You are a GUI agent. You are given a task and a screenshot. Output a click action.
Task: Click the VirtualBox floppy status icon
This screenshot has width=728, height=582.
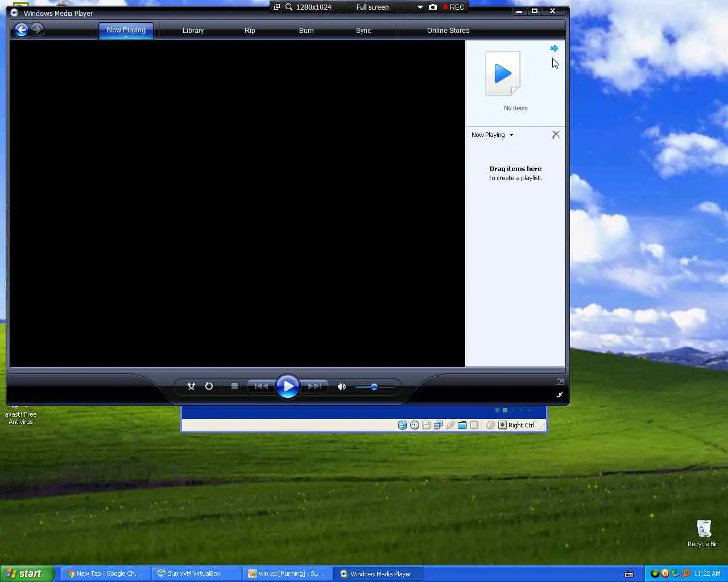point(426,425)
